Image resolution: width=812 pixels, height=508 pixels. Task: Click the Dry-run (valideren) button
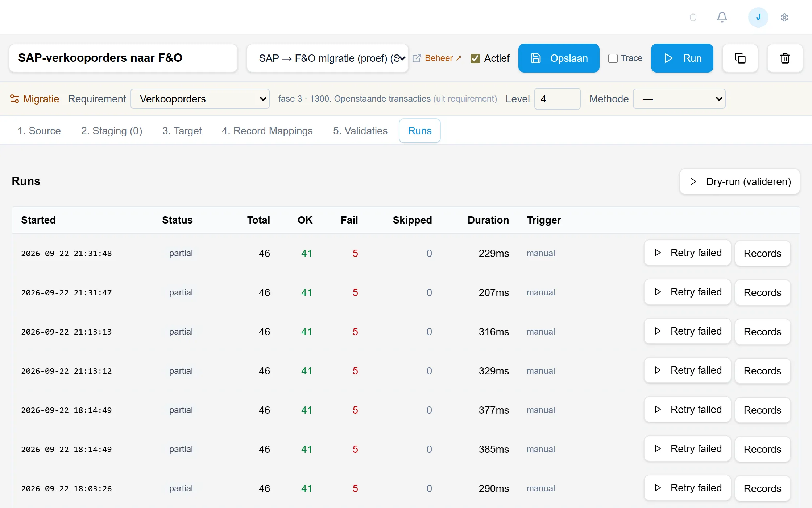coord(740,181)
